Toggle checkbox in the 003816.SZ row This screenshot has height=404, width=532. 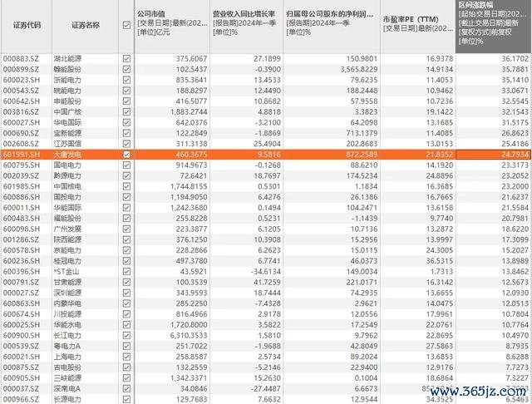click(x=126, y=112)
